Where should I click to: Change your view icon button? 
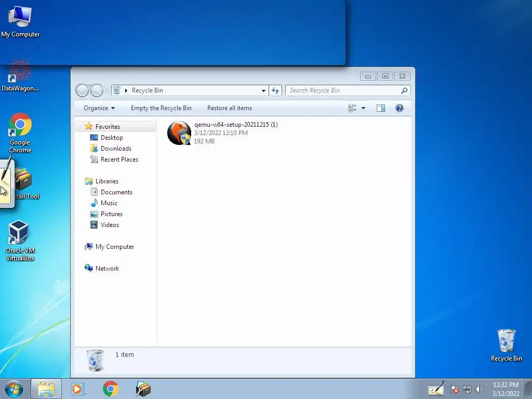[x=353, y=108]
